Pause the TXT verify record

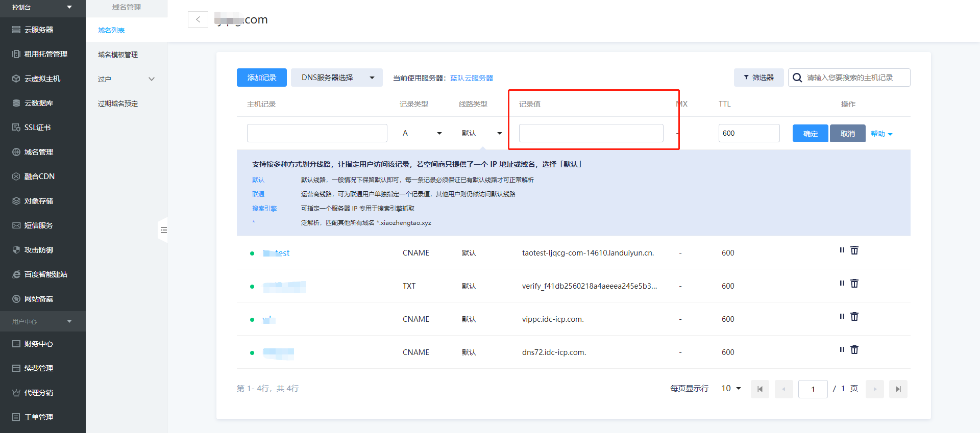click(842, 284)
